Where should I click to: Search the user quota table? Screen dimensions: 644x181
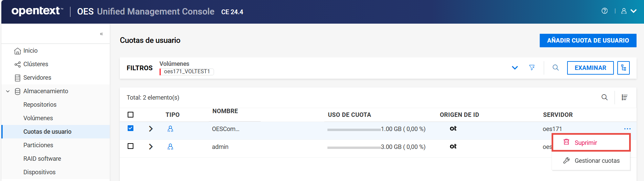(604, 98)
